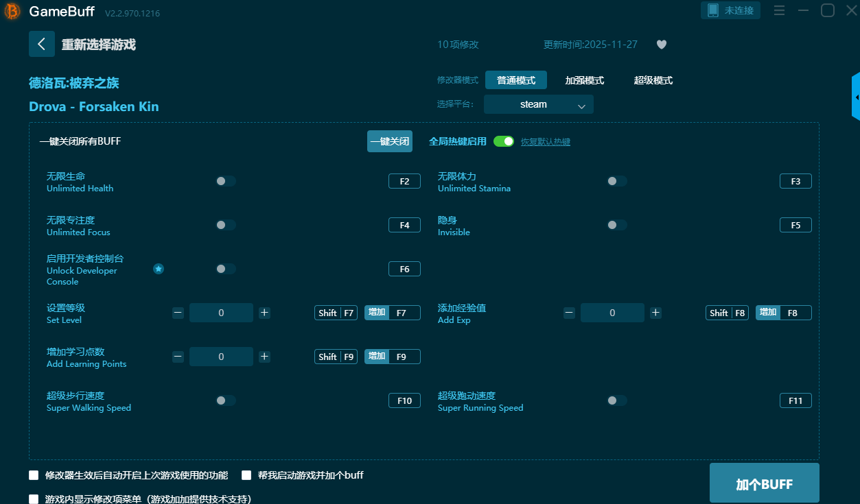
Task: Select the 超级模式 tab
Action: 653,80
